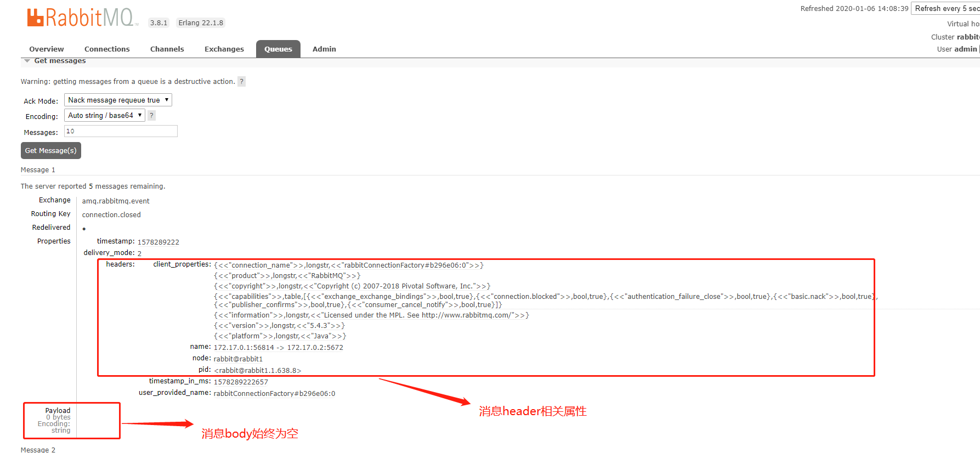Viewport: 980px width, 453px height.
Task: Click the Message 2 heading
Action: (x=38, y=450)
